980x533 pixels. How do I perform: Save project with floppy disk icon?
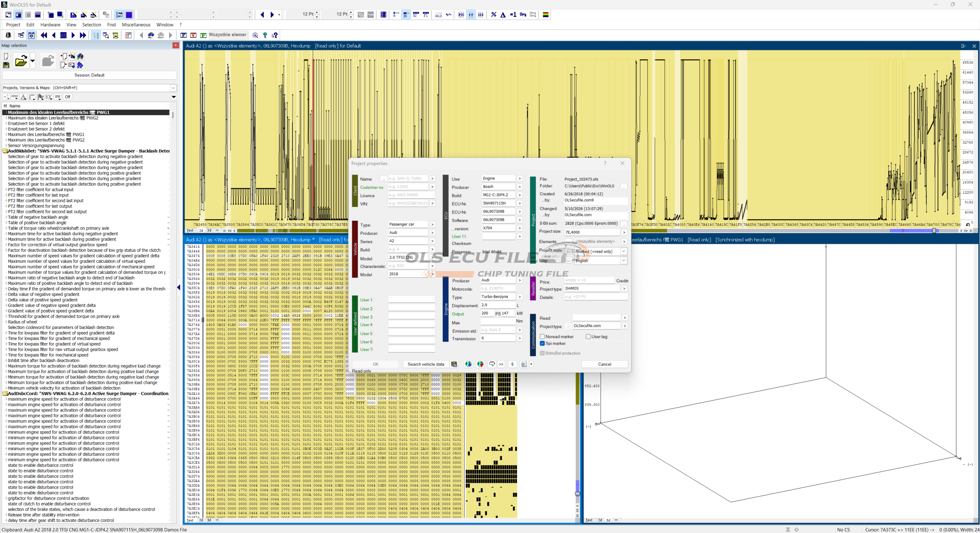click(x=6, y=65)
